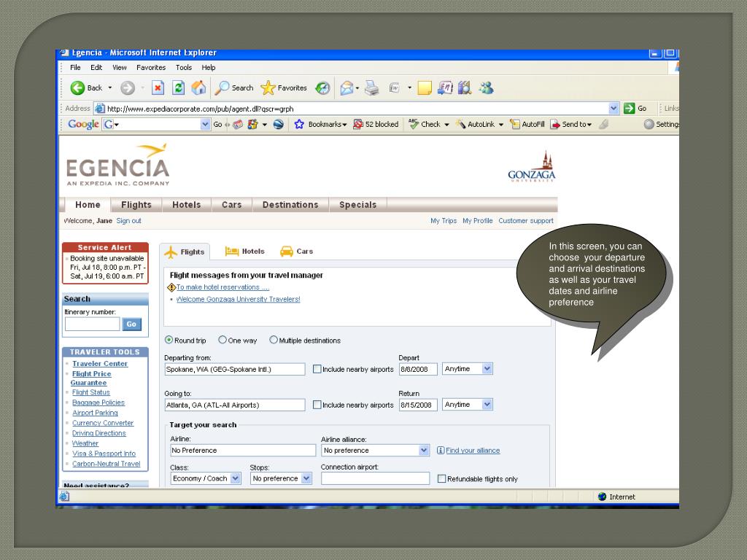Open the Favorites star toolbar button
The width and height of the screenshot is (747, 560).
pos(284,87)
